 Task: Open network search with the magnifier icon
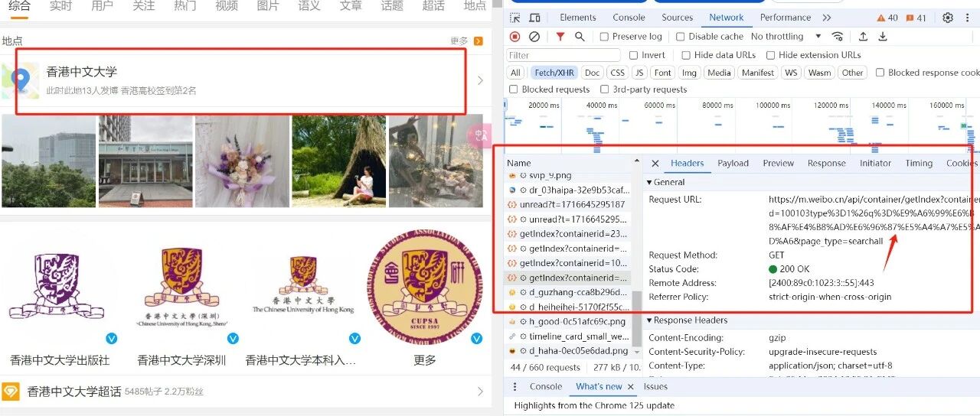(580, 37)
